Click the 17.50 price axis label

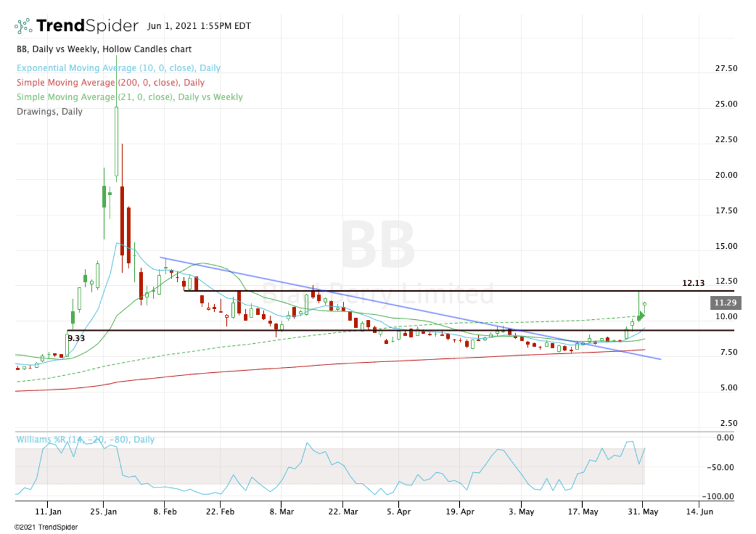coord(728,210)
